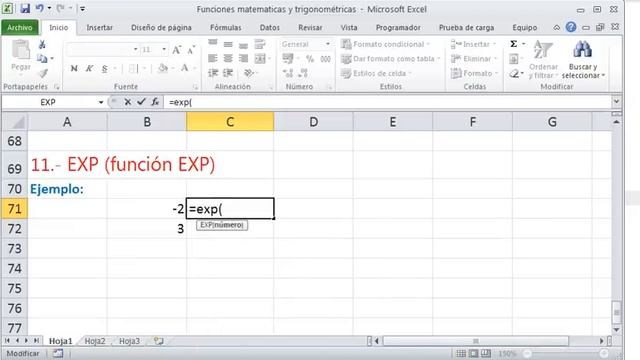
Task: Open the General number format dropdown
Action: pyautogui.click(x=328, y=44)
